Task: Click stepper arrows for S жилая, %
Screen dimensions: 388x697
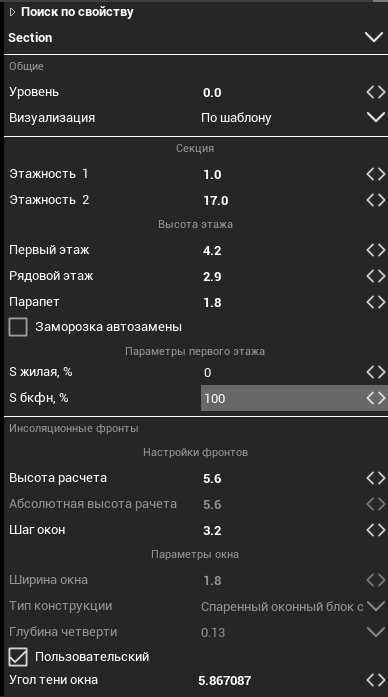Action: point(376,372)
